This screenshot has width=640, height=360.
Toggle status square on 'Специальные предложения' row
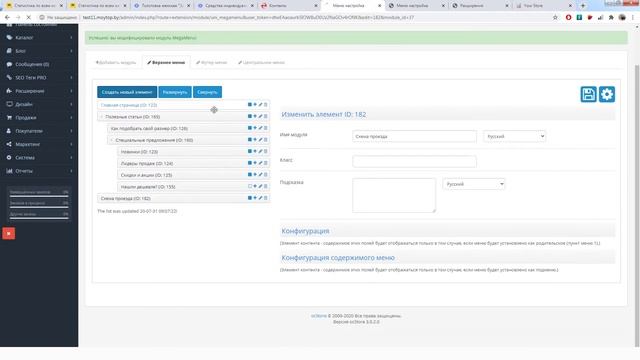(x=250, y=140)
